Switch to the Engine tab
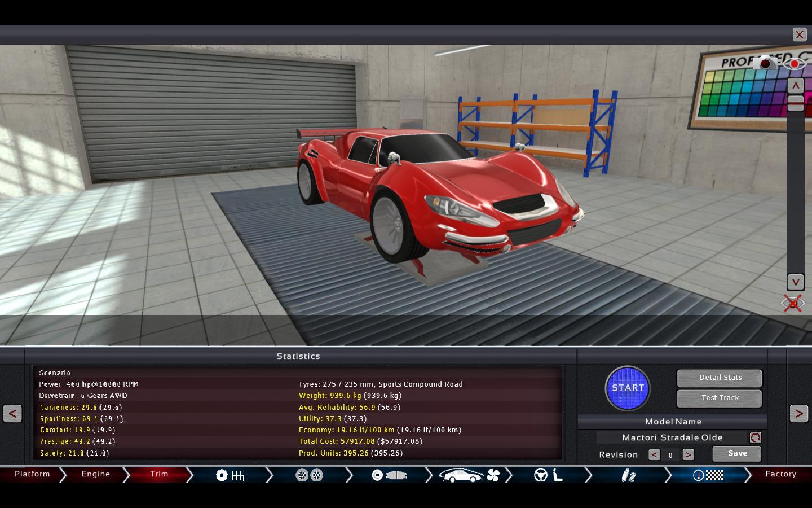 (95, 474)
